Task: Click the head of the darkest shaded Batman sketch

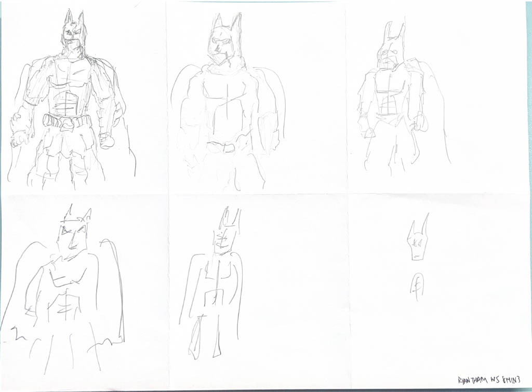Action: click(x=73, y=34)
